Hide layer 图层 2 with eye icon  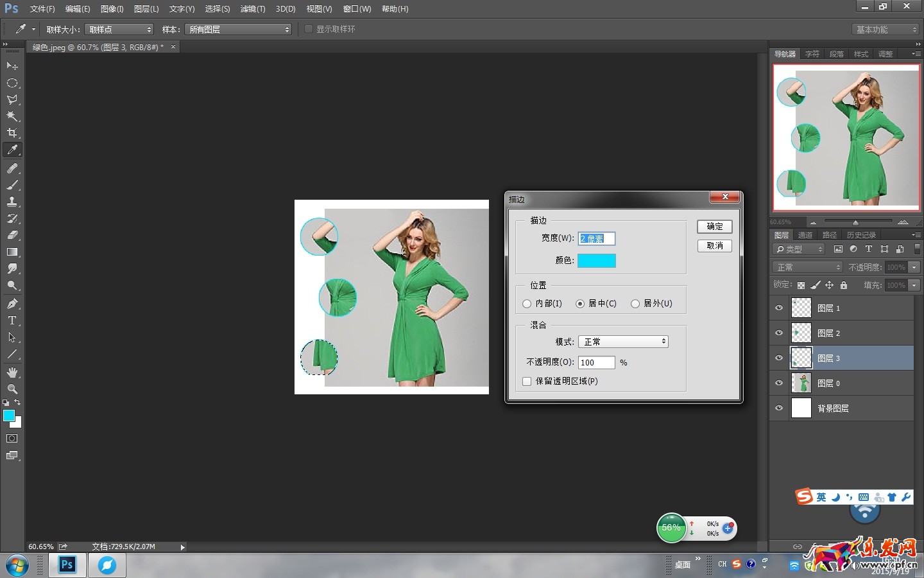[779, 333]
